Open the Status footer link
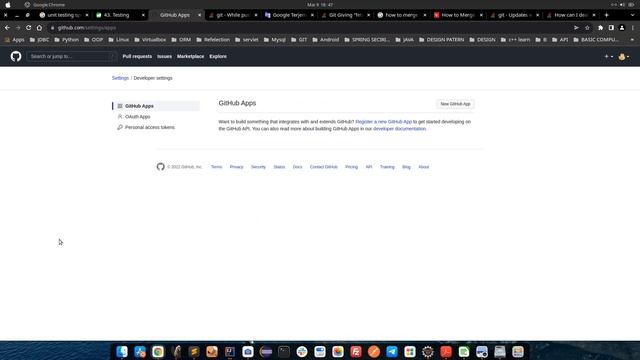Viewport: 640px width, 360px height. [x=279, y=167]
